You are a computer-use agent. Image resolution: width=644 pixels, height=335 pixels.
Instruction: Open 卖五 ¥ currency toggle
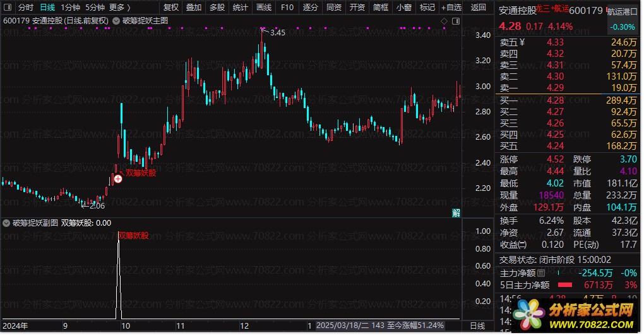click(x=522, y=42)
